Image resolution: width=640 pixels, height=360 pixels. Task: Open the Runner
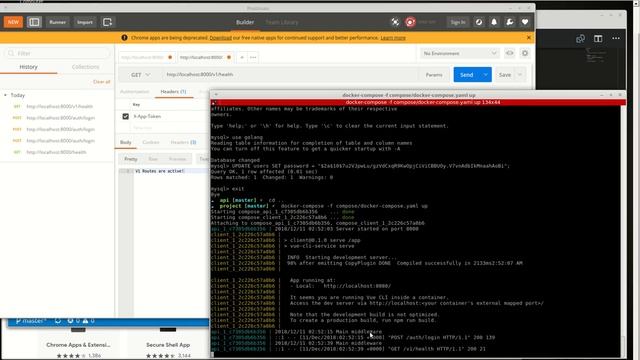pyautogui.click(x=58, y=22)
